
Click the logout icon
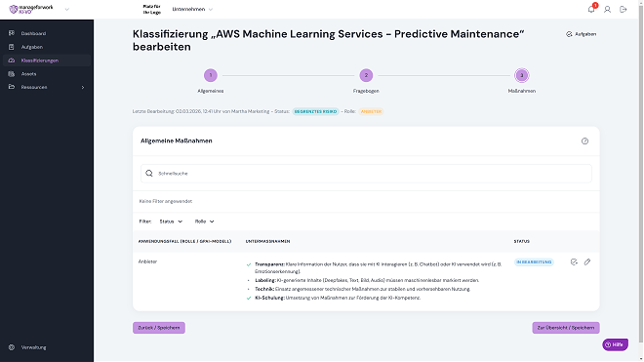click(x=624, y=9)
